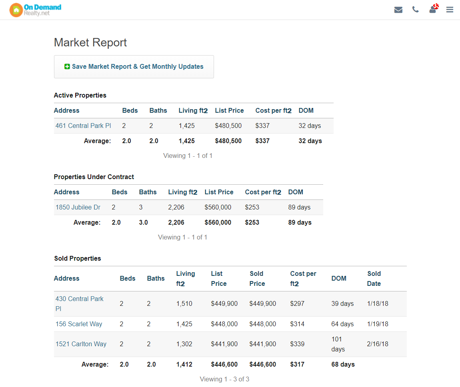Sort Sold Properties by Sold Price header
The width and height of the screenshot is (460, 387).
pyautogui.click(x=257, y=279)
